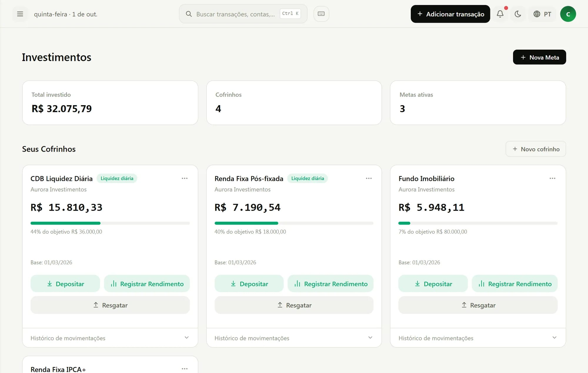
Task: Expand Histórico de movimentações for Renda Fixa Pós-fixada
Action: point(294,338)
